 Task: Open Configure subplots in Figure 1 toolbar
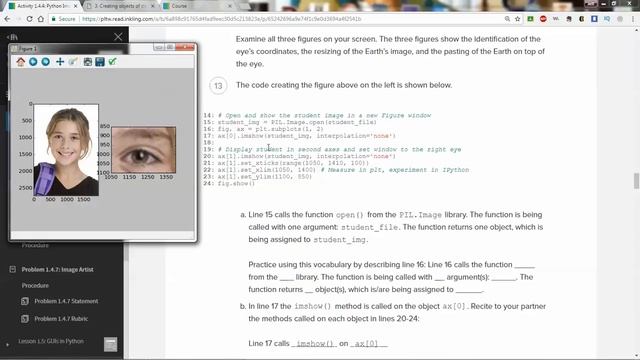(87, 62)
